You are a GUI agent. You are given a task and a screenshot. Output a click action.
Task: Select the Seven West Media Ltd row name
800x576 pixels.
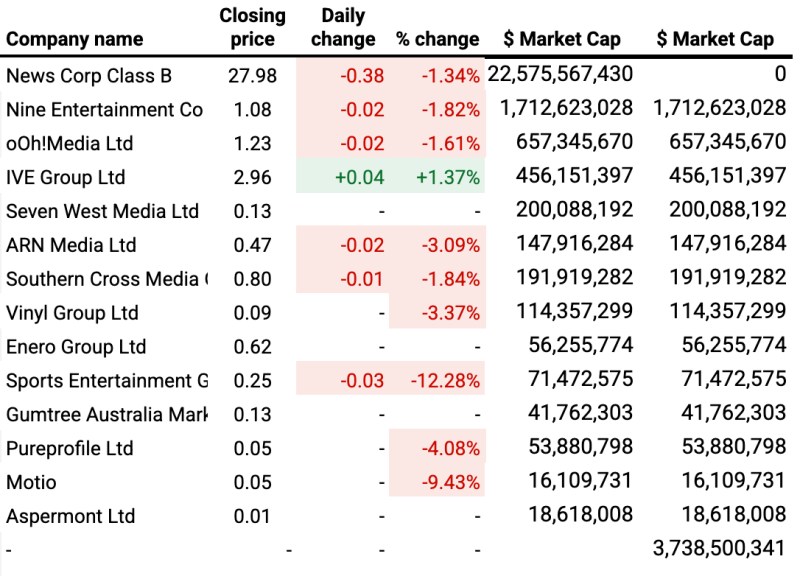(x=102, y=211)
